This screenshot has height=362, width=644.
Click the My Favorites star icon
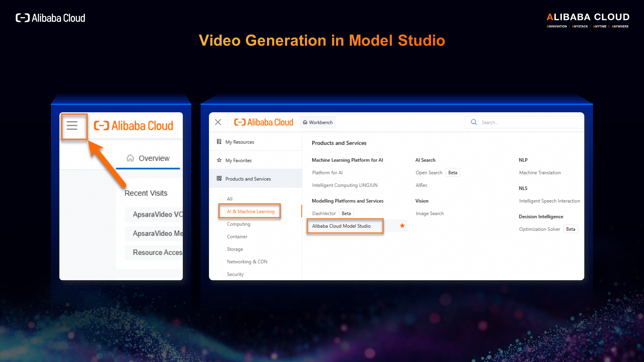[x=219, y=160]
